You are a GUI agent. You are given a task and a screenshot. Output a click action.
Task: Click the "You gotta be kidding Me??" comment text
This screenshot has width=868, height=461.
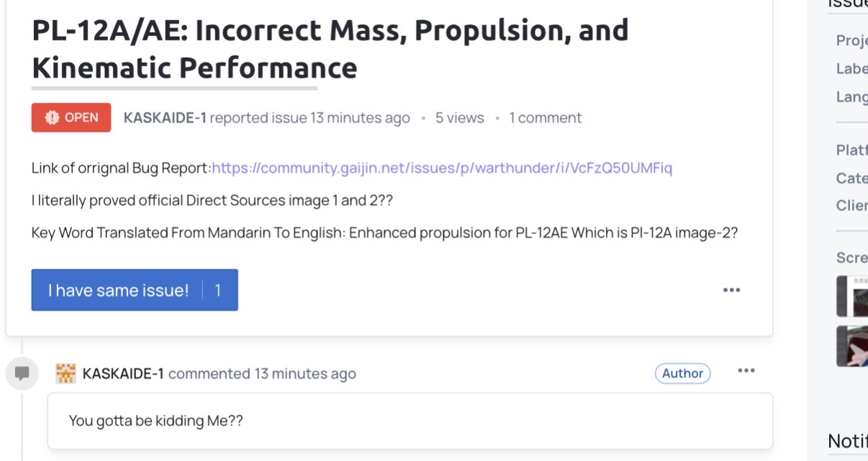click(x=156, y=421)
